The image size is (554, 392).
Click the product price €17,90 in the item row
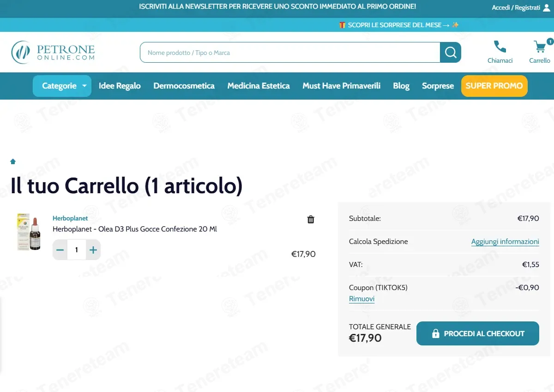[303, 254]
